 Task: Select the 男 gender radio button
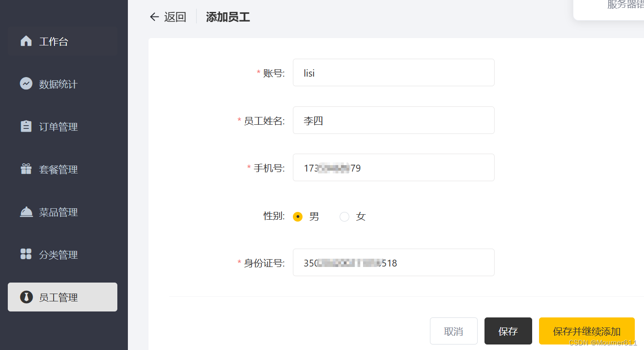(x=298, y=217)
